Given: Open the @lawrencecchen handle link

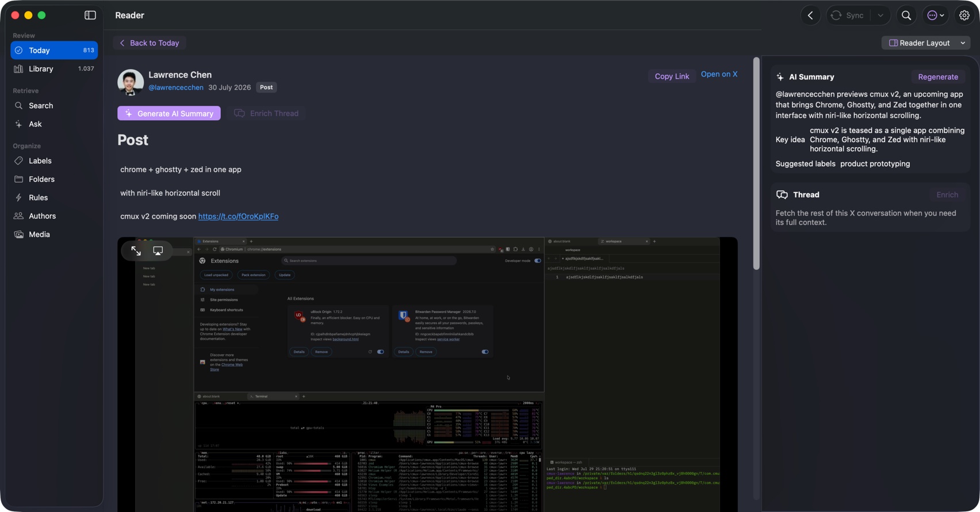Looking at the screenshot, I should pyautogui.click(x=176, y=87).
